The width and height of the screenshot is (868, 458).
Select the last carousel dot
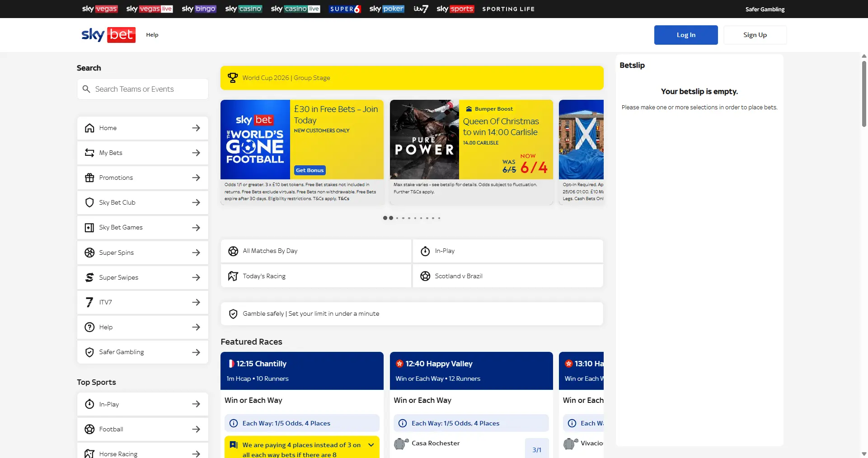[x=439, y=218]
